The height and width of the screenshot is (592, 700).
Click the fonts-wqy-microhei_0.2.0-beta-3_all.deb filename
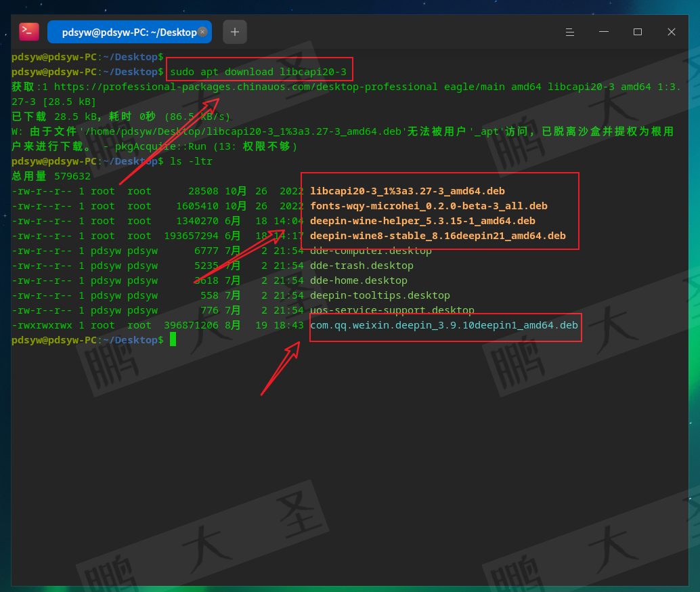(429, 206)
